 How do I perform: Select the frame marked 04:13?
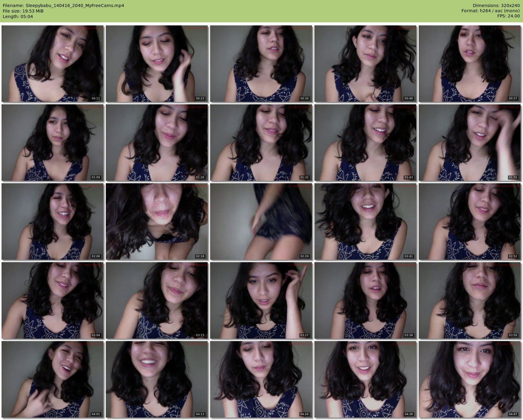[157, 379]
